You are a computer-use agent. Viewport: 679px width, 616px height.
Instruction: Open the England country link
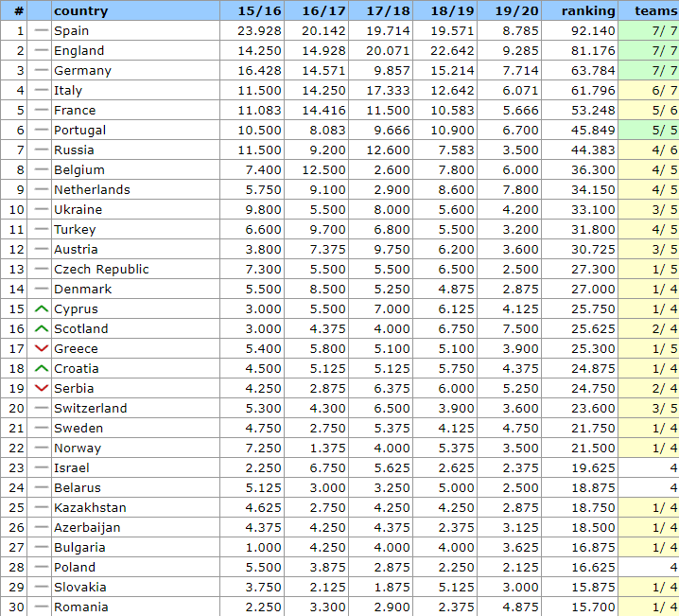pyautogui.click(x=79, y=51)
